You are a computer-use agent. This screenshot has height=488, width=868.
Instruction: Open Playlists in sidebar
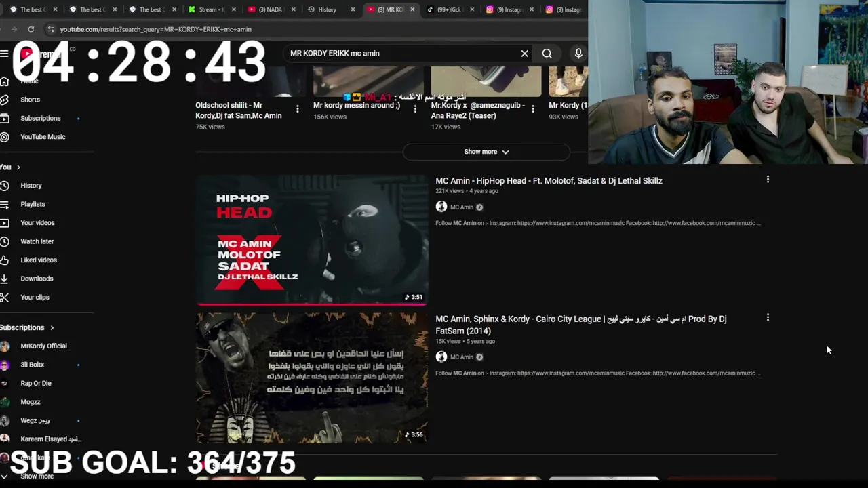point(33,204)
